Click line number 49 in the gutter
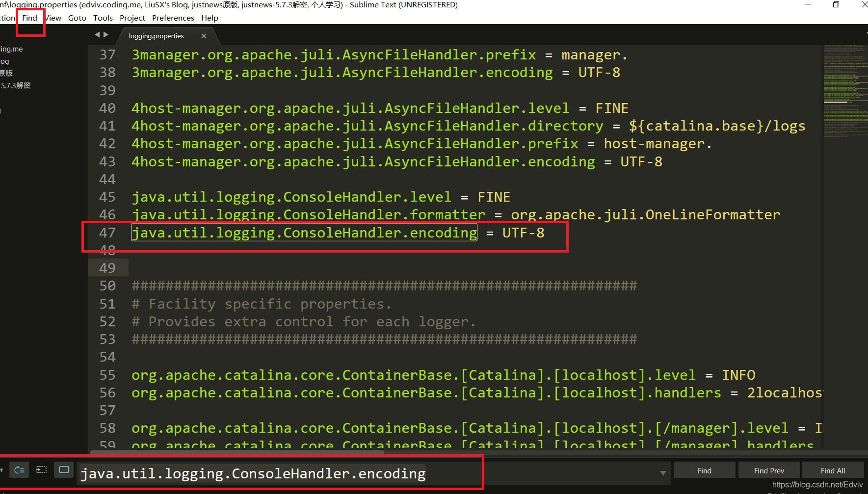Image resolution: width=868 pixels, height=494 pixels. (107, 268)
